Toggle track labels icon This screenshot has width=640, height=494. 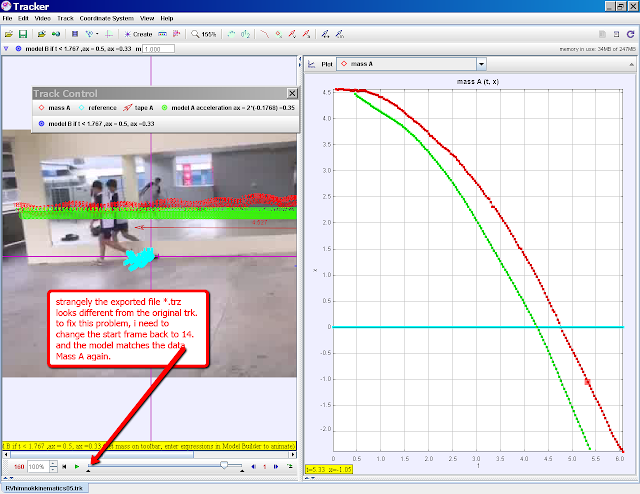(x=245, y=34)
